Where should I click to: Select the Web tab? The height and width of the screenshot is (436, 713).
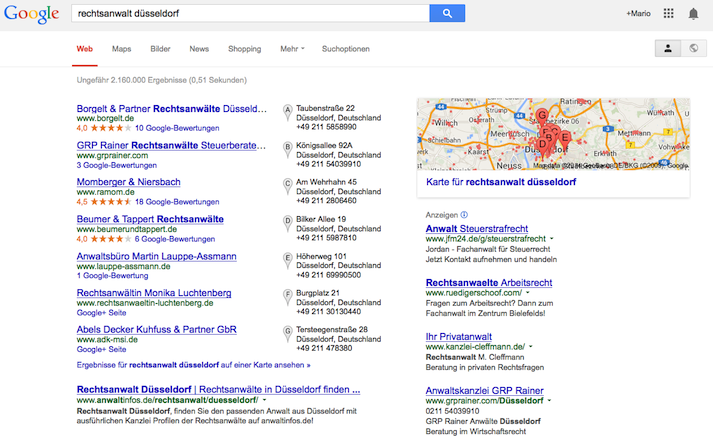click(85, 49)
